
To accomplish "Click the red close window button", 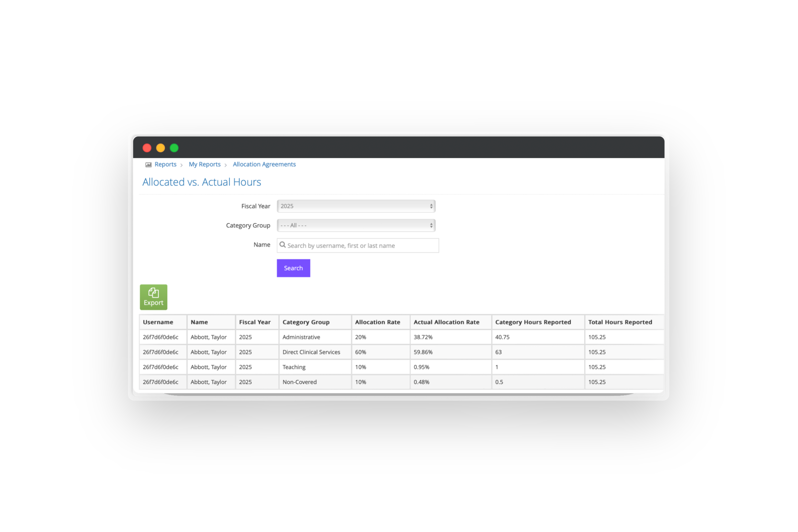I will click(x=147, y=148).
